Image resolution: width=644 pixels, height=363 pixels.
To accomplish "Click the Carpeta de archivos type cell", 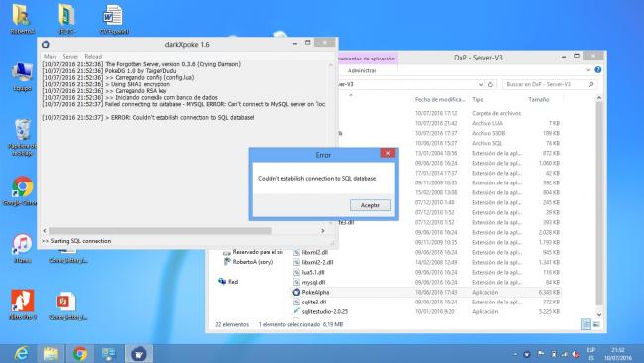I will (x=496, y=113).
